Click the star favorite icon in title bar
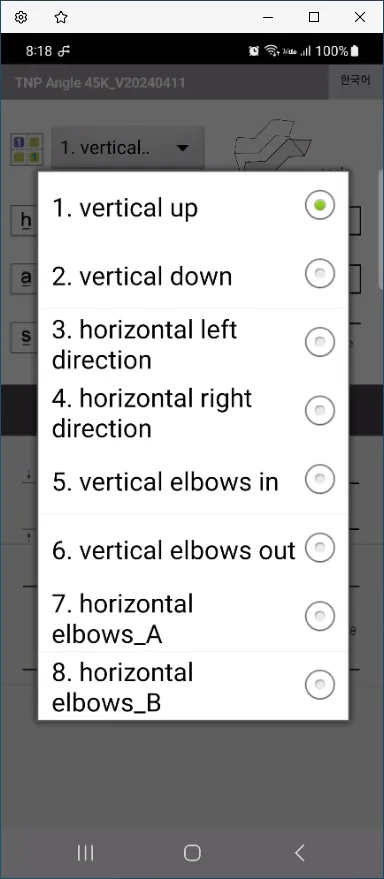 click(61, 17)
